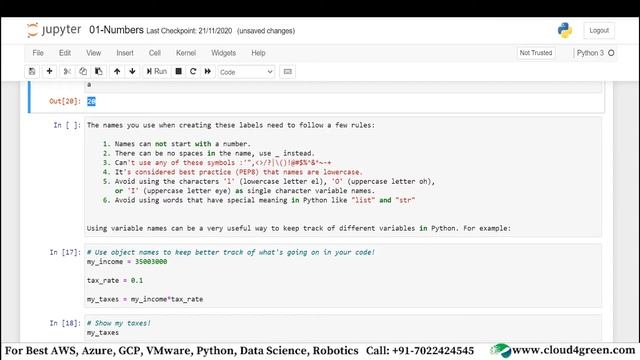Restart kernel and rerun all icon
Viewport: 640px width, 360px height.
[x=208, y=71]
